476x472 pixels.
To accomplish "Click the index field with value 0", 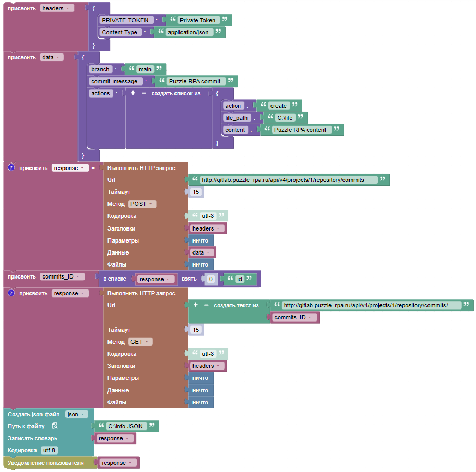I will (211, 279).
